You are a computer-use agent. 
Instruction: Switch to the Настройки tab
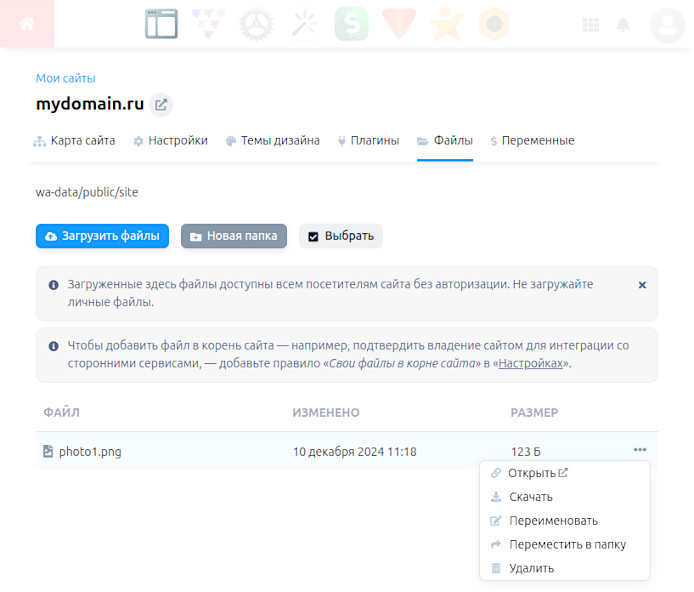point(170,141)
